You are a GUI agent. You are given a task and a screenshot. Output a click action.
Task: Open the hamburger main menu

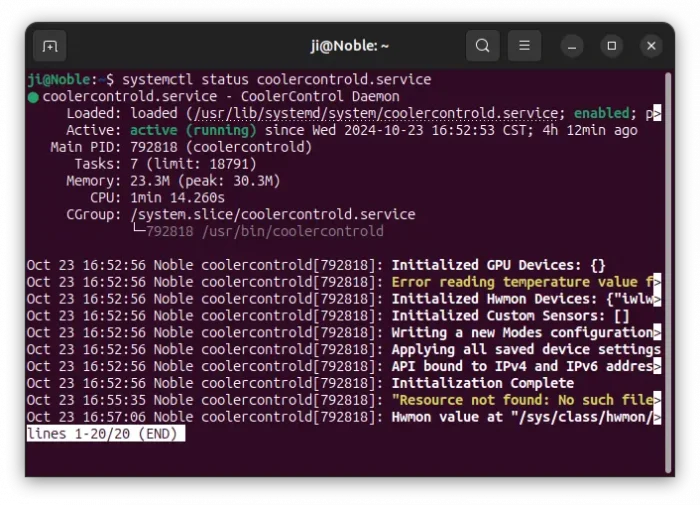(x=524, y=46)
